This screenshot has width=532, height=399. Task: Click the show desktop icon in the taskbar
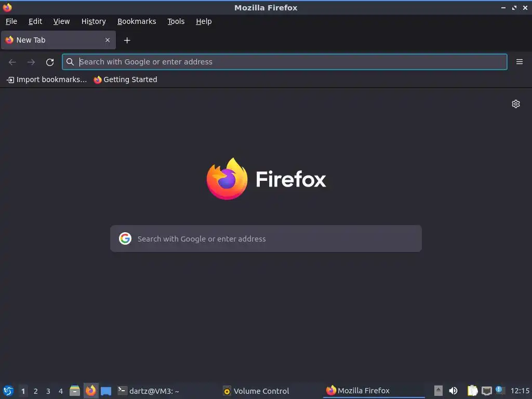(x=106, y=391)
